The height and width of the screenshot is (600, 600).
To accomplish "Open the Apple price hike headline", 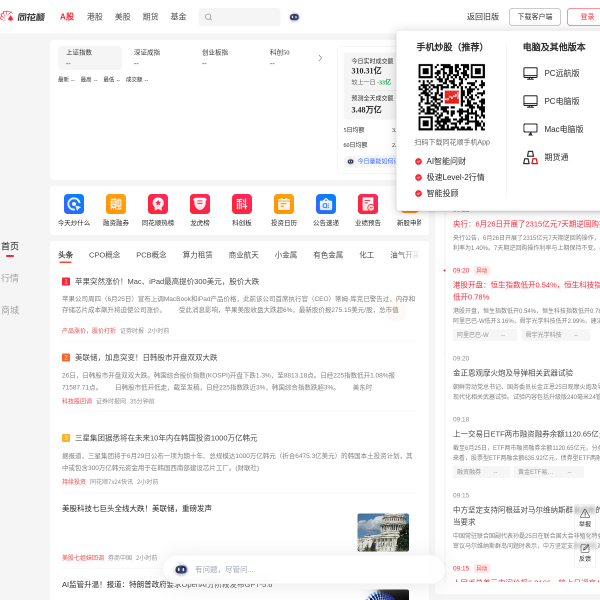I will click(167, 282).
